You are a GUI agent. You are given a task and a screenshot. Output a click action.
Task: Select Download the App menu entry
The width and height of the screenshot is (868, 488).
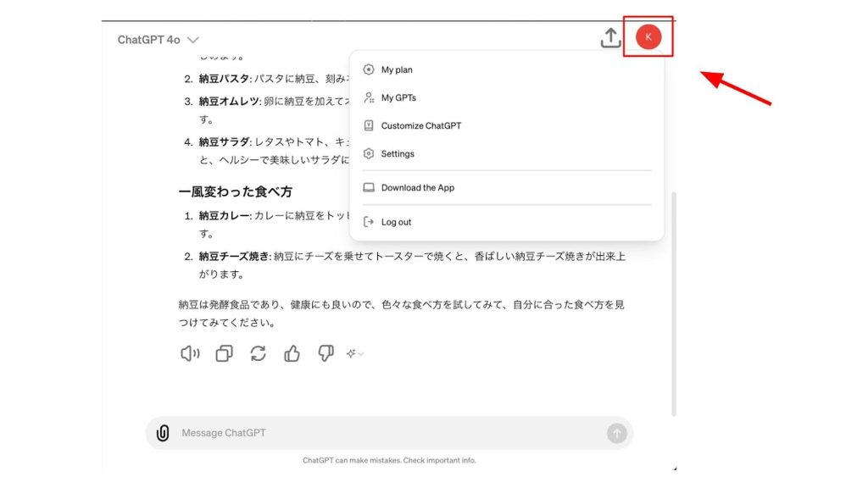(x=417, y=188)
